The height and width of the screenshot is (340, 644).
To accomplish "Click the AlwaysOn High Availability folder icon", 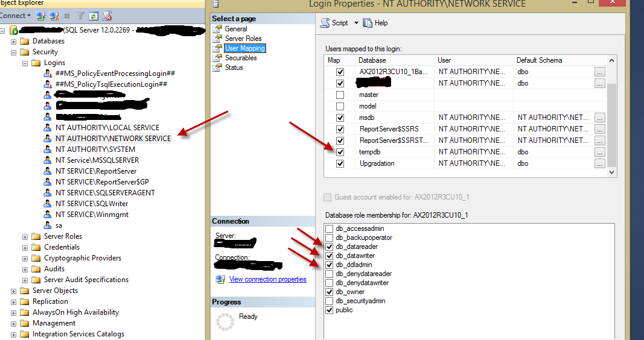I will click(x=25, y=312).
